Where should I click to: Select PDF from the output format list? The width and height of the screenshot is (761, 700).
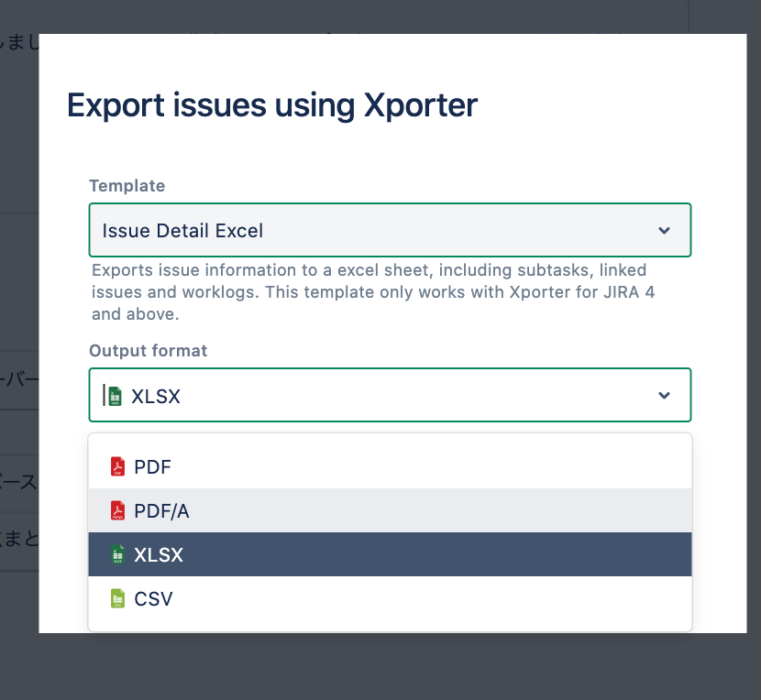[390, 466]
